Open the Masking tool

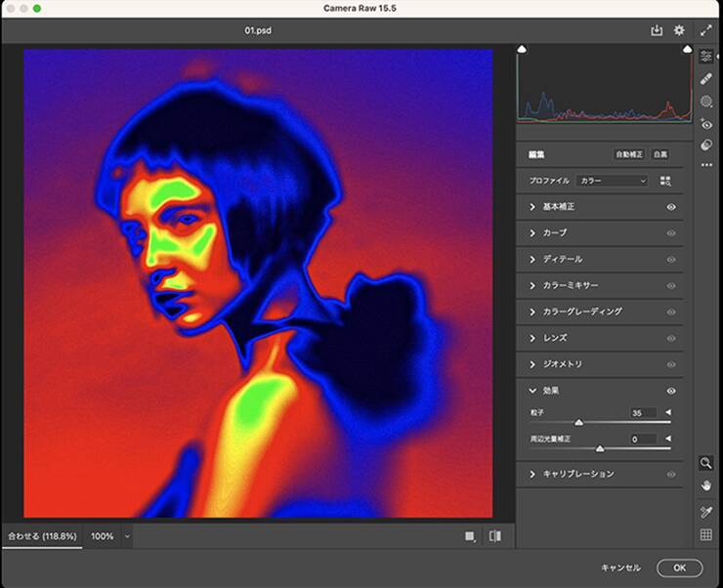tap(706, 102)
